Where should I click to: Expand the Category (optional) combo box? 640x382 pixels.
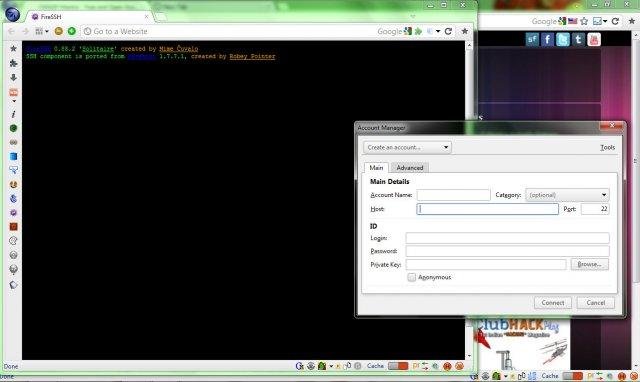(x=567, y=195)
